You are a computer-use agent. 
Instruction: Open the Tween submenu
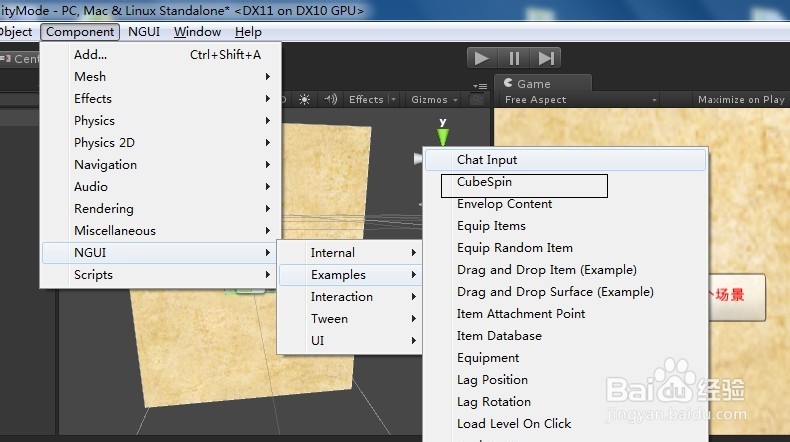pyautogui.click(x=350, y=319)
